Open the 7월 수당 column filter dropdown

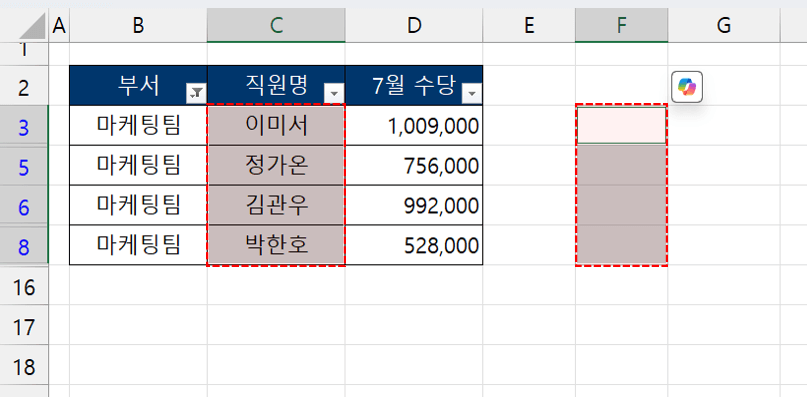[472, 93]
